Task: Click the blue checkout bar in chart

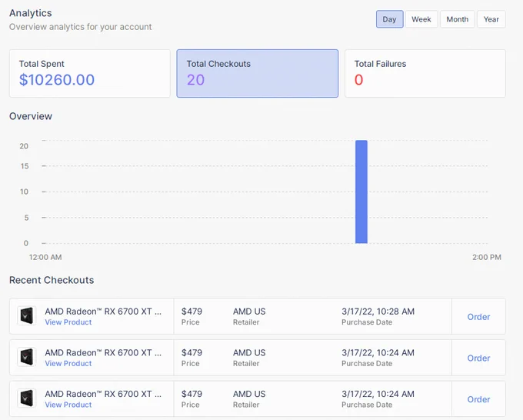Action: (x=361, y=192)
